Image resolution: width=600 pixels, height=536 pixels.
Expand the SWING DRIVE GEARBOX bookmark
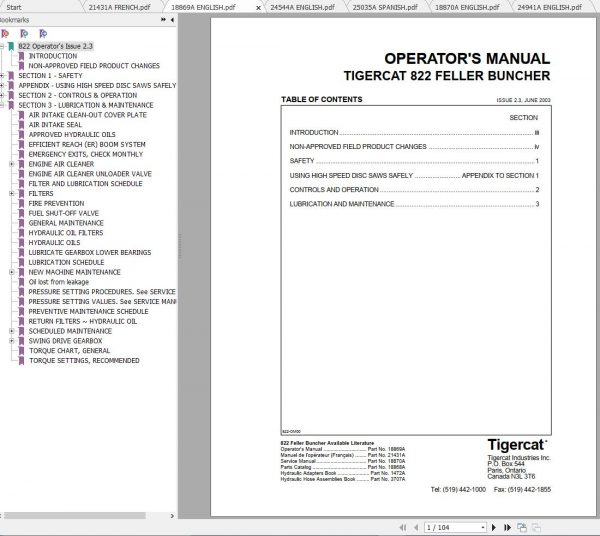12,341
